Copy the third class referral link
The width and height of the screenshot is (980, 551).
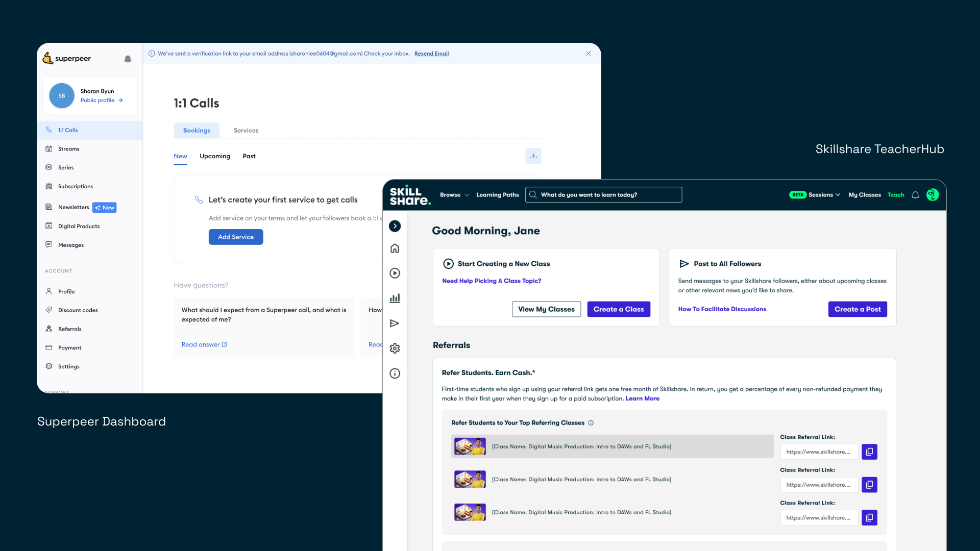(x=869, y=518)
